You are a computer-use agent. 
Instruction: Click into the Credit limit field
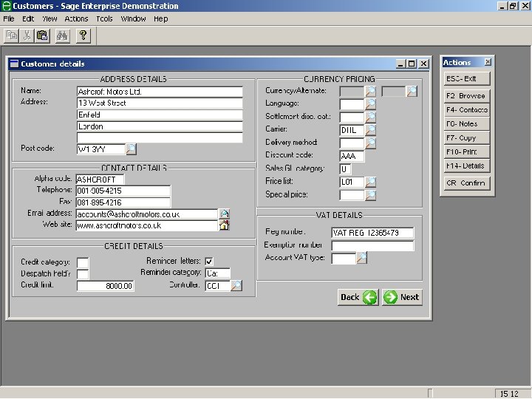[105, 286]
